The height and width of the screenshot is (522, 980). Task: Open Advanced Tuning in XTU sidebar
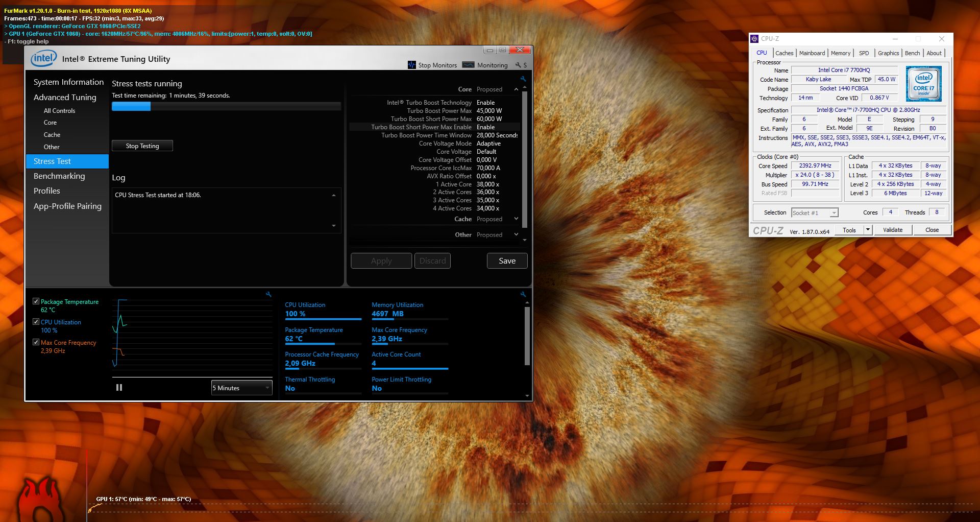pos(65,98)
